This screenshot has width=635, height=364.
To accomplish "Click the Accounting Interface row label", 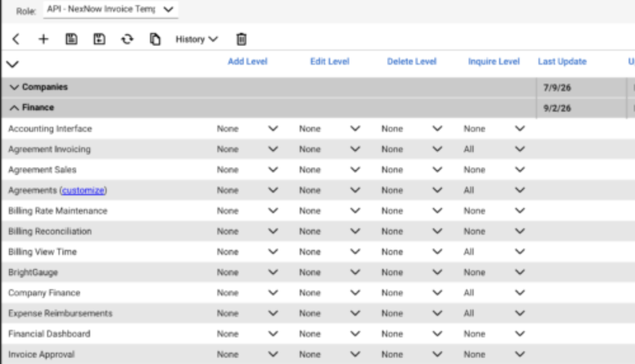I will pyautogui.click(x=50, y=129).
